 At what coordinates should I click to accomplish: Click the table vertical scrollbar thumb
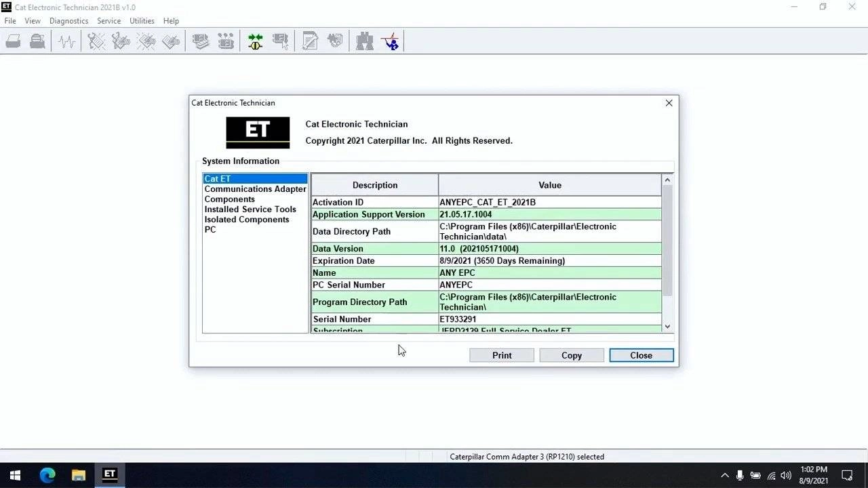tap(667, 239)
